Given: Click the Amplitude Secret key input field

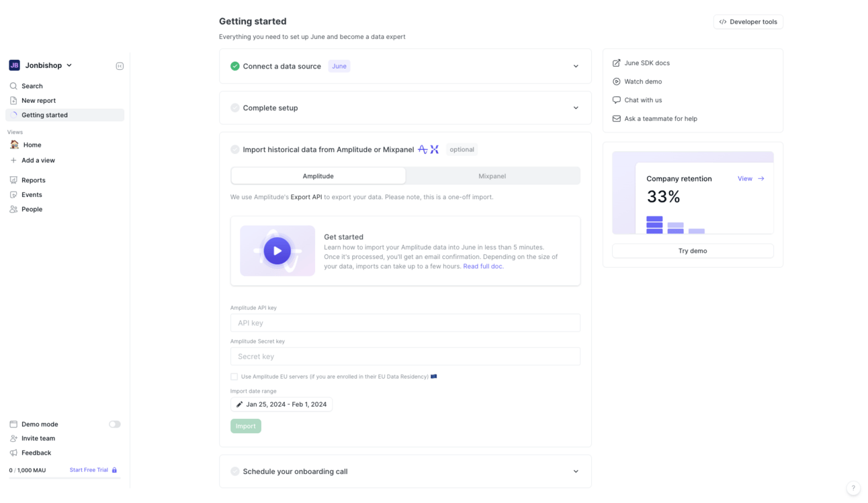Looking at the screenshot, I should (405, 356).
